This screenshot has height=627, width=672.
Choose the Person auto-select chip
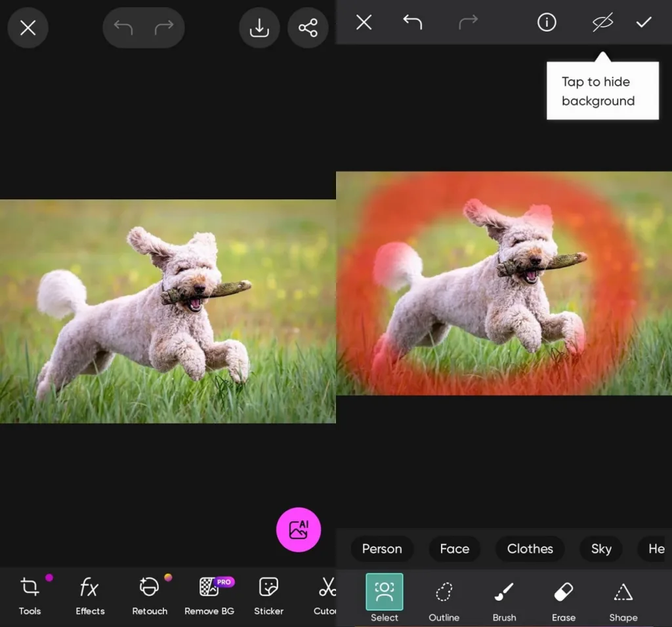tap(382, 548)
